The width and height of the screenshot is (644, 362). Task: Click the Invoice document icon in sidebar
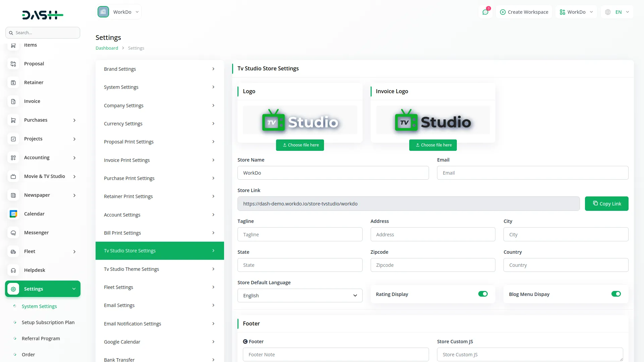pyautogui.click(x=13, y=101)
